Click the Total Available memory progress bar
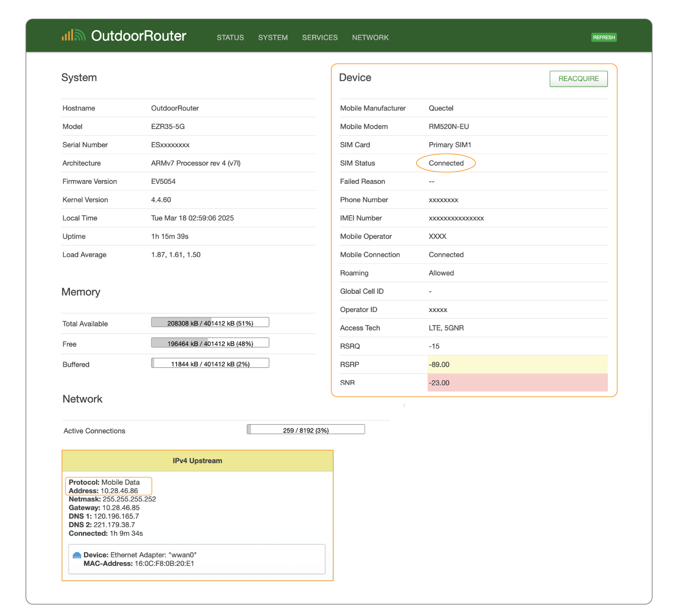679x616 pixels. click(x=210, y=323)
